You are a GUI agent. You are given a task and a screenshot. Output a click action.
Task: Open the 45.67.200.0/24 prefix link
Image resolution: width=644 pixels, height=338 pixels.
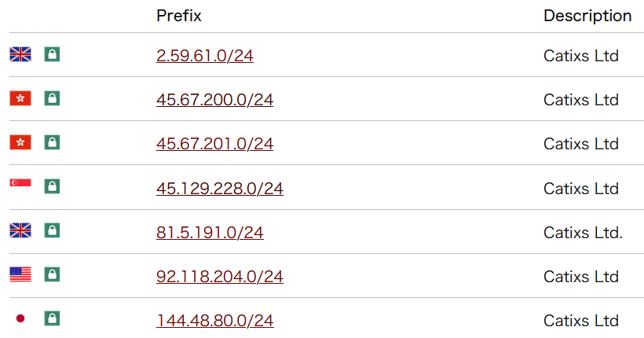214,100
